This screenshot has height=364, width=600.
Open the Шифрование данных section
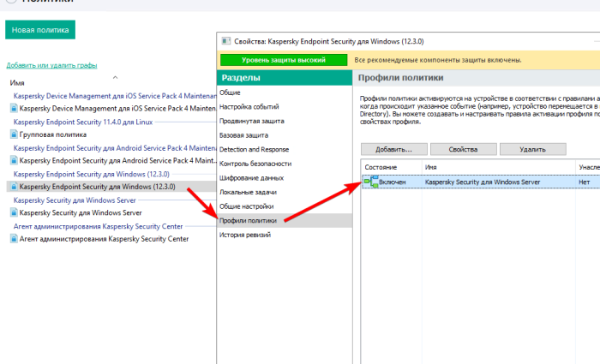coord(251,177)
